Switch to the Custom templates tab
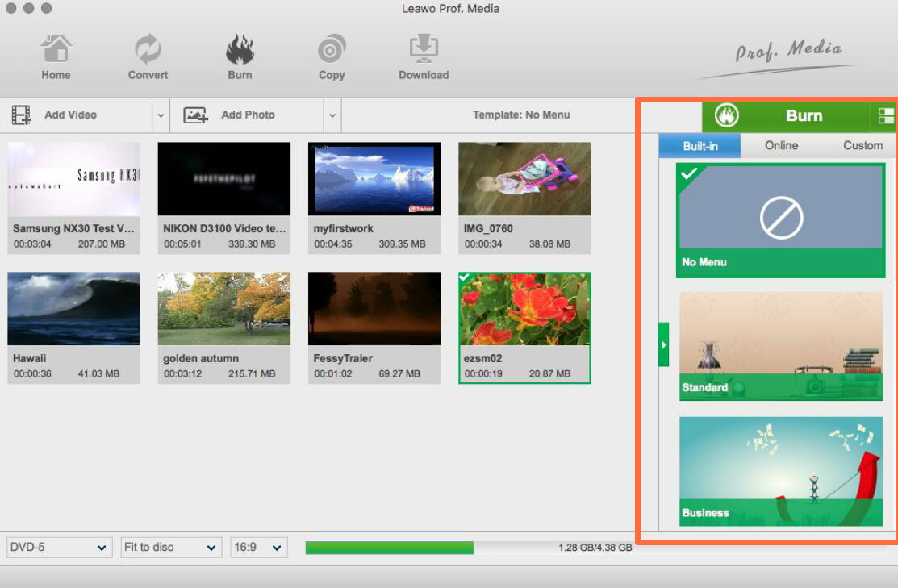The height and width of the screenshot is (588, 898). 862,145
